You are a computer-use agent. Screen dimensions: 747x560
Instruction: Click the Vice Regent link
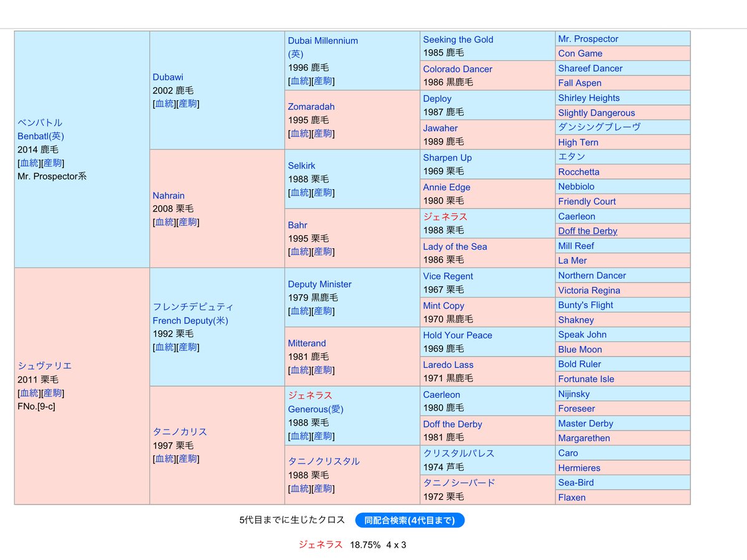pyautogui.click(x=448, y=276)
